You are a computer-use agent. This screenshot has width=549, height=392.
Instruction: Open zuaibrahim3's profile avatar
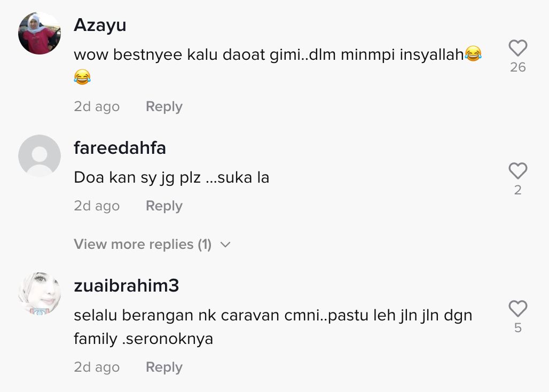pos(40,294)
